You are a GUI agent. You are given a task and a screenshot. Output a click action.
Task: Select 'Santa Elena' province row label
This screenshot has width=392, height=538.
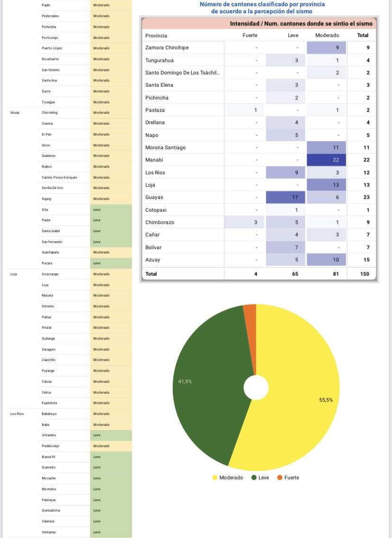coord(159,85)
